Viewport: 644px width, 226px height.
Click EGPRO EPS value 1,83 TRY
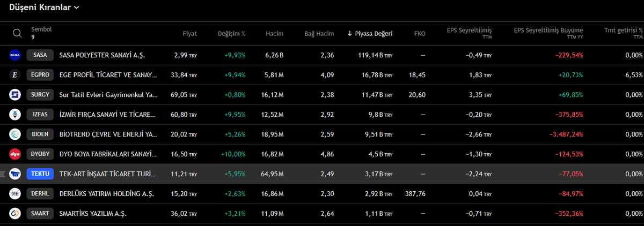click(x=480, y=75)
